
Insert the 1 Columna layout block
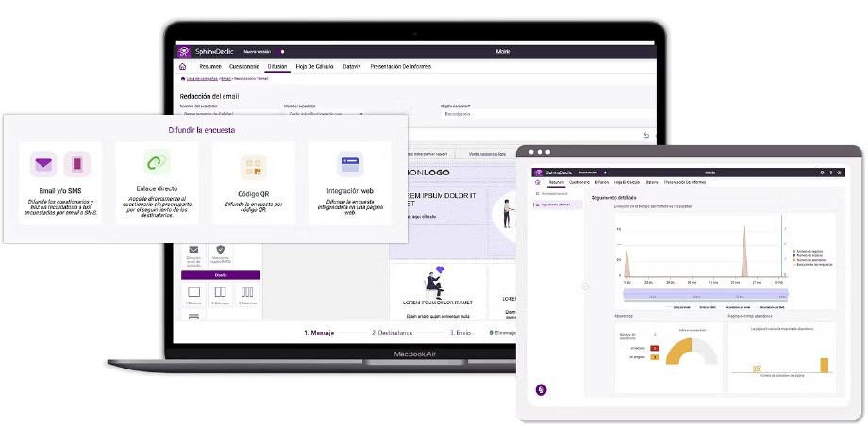click(x=193, y=295)
